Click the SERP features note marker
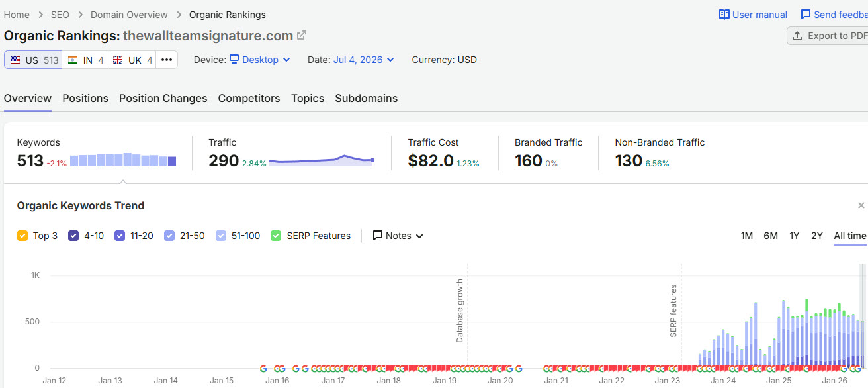 click(x=673, y=311)
